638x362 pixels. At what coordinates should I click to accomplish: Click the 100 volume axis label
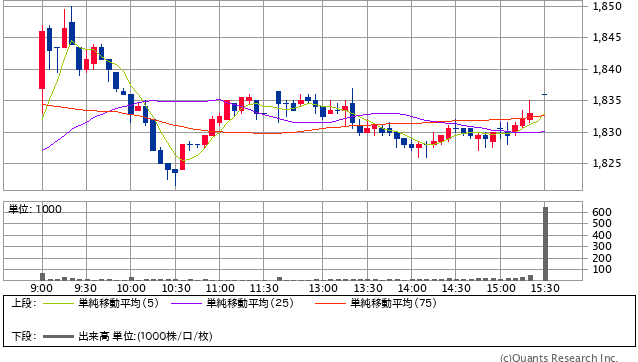tap(602, 269)
